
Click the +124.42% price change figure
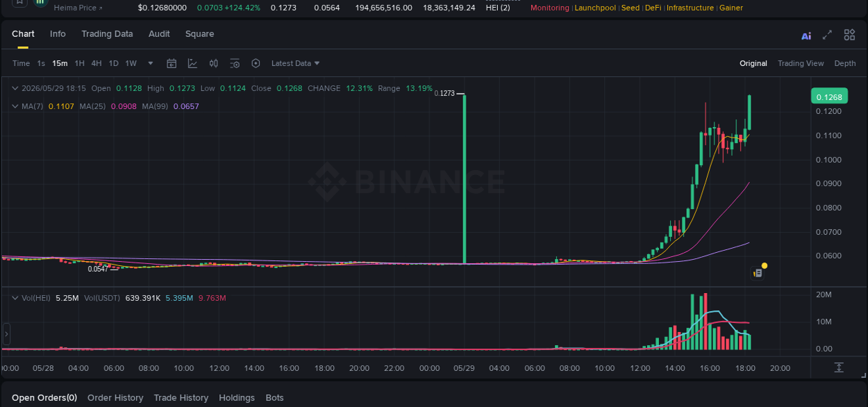pyautogui.click(x=242, y=8)
